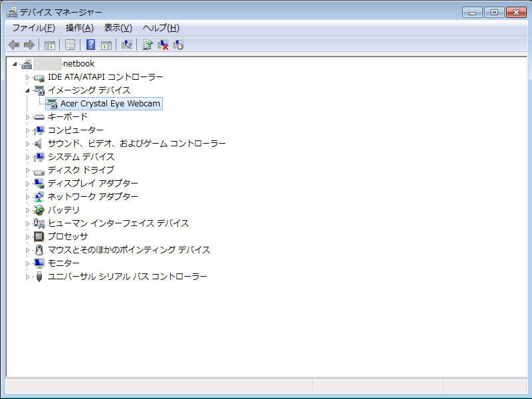Collapse the イメージング デバイス category

point(26,90)
